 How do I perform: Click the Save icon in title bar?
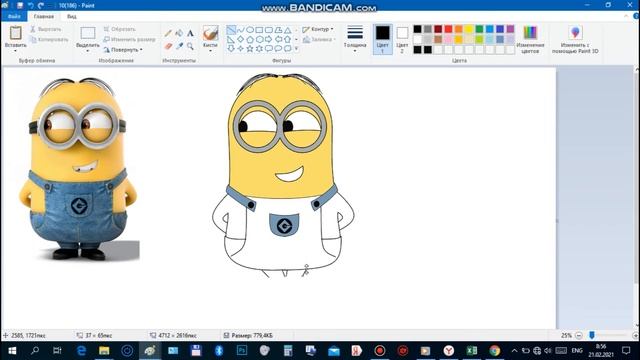pyautogui.click(x=20, y=5)
